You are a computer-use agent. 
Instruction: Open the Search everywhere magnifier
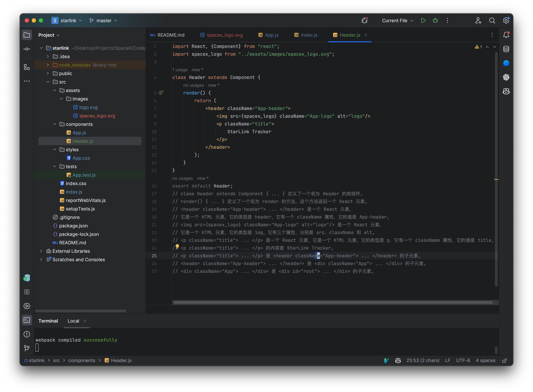tap(492, 20)
